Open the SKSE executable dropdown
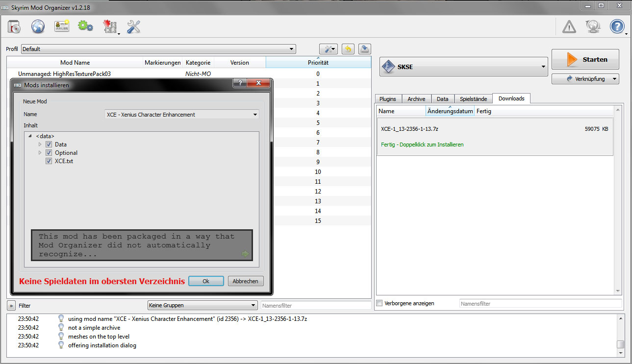This screenshot has width=632, height=364. point(463,67)
